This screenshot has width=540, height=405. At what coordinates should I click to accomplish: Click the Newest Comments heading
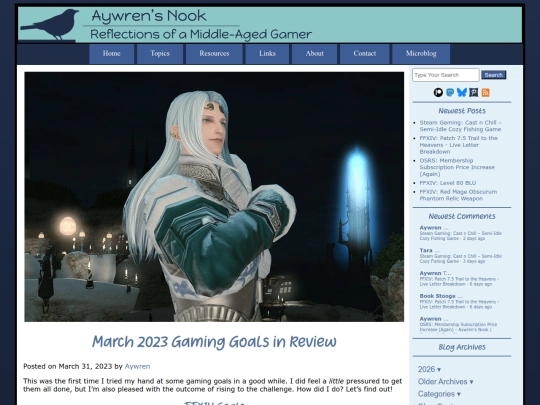point(462,216)
